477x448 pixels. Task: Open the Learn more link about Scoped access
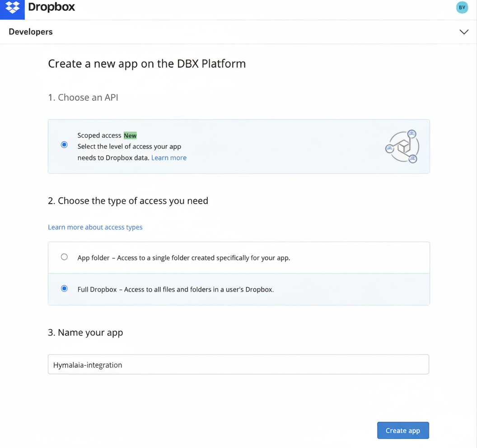point(169,158)
